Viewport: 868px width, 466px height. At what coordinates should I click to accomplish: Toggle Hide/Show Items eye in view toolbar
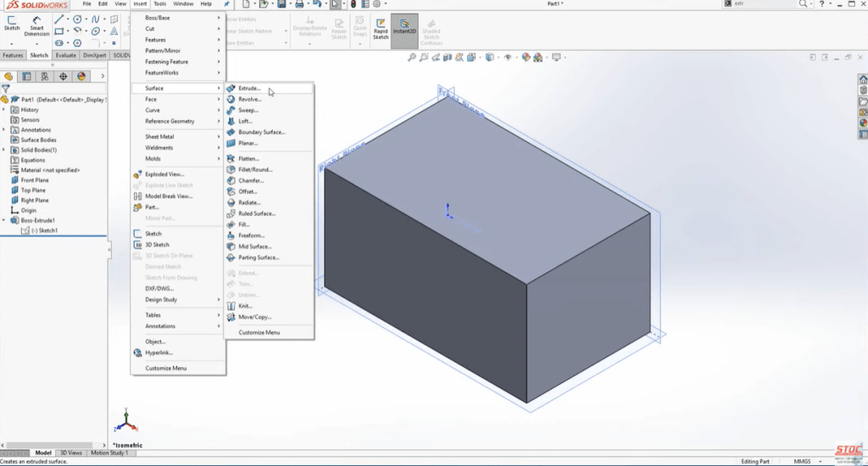[x=509, y=58]
